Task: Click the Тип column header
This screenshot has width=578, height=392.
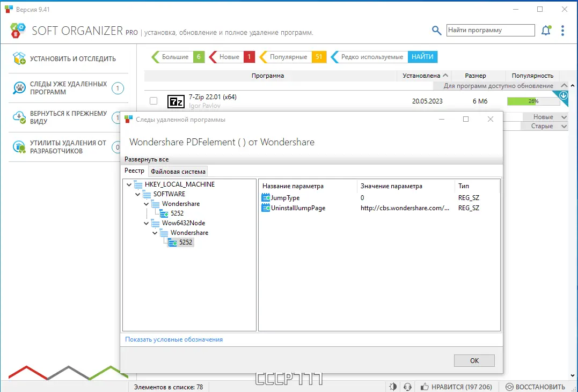Action: 477,186
